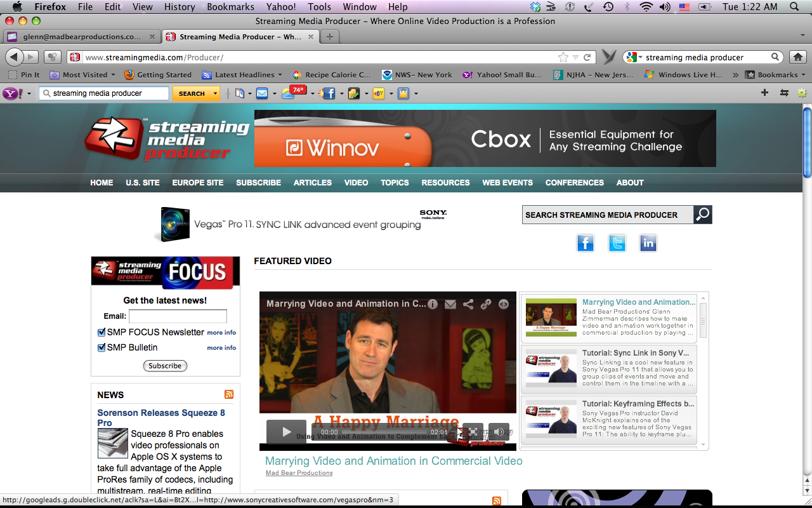
Task: Click the newsletter Email input field
Action: click(x=178, y=316)
